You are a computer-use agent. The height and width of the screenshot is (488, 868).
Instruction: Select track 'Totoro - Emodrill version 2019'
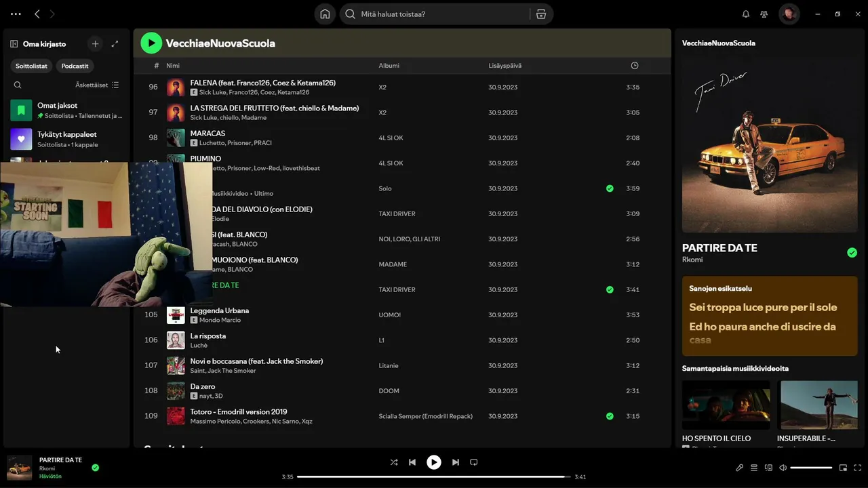(x=239, y=411)
